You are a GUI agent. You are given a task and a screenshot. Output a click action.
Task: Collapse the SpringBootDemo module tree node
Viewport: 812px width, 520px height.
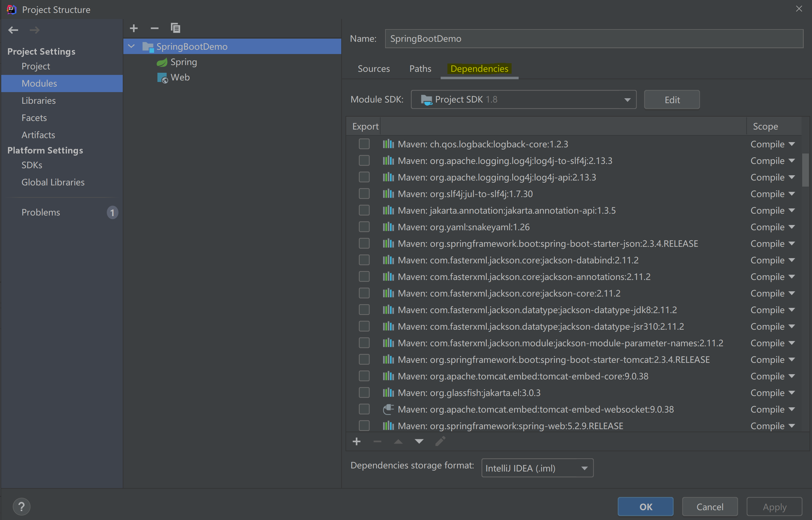point(131,46)
